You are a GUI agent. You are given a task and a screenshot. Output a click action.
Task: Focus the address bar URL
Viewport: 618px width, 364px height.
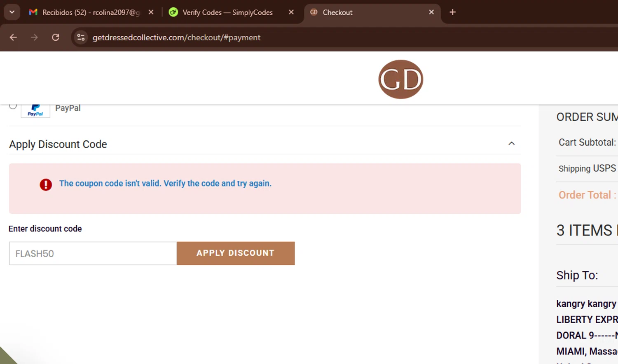[176, 37]
